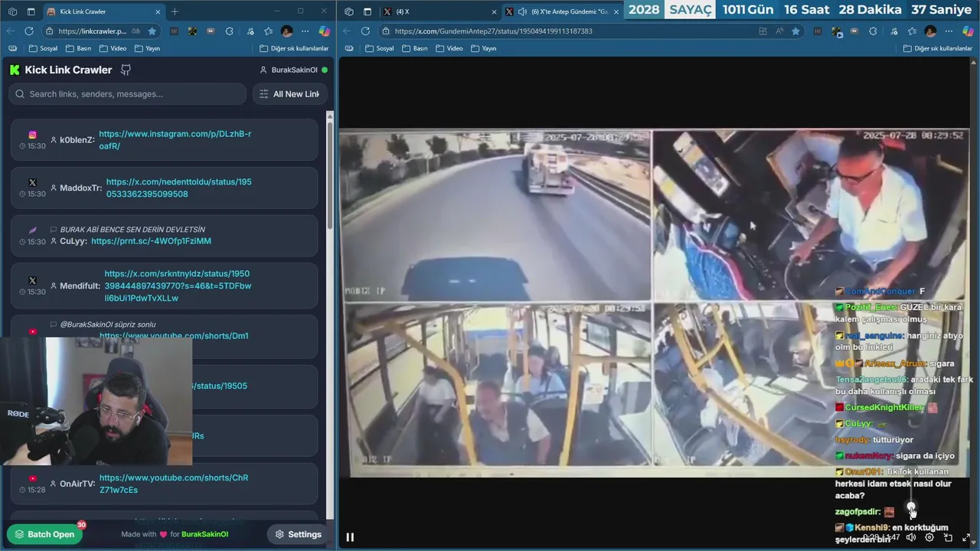This screenshot has height=551, width=980.
Task: Close the Kick Link Crawler tab
Action: point(158,11)
